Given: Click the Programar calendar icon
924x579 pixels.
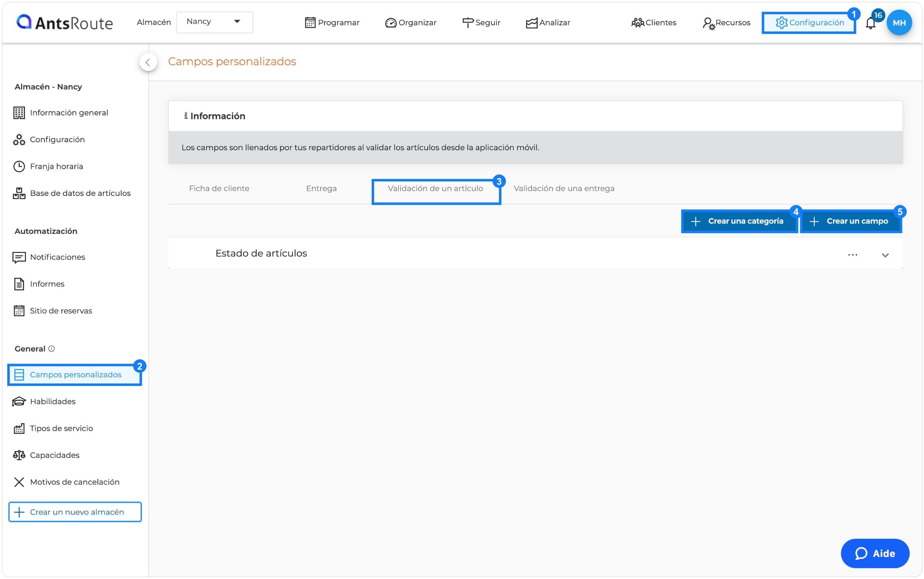Looking at the screenshot, I should [x=310, y=23].
